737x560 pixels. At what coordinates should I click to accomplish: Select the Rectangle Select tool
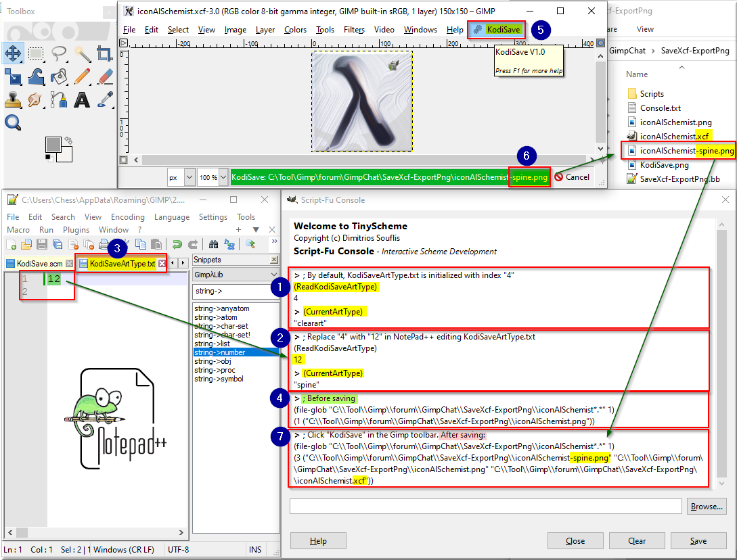(x=36, y=53)
